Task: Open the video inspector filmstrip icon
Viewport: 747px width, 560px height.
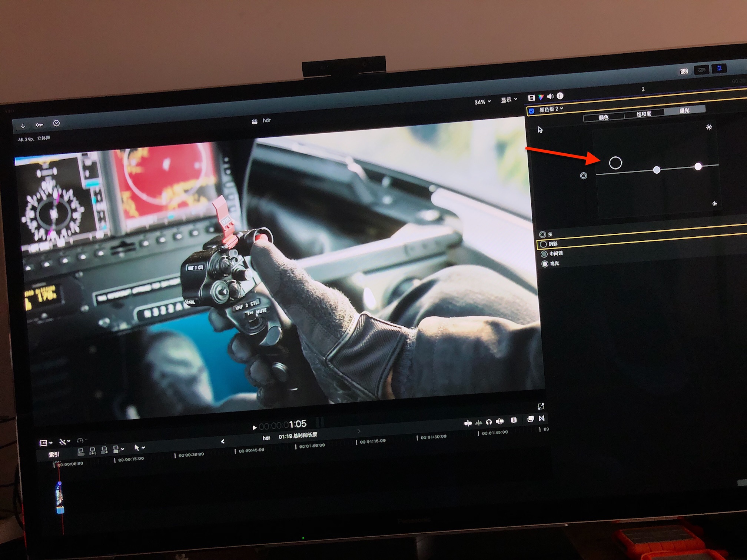Action: [x=531, y=98]
